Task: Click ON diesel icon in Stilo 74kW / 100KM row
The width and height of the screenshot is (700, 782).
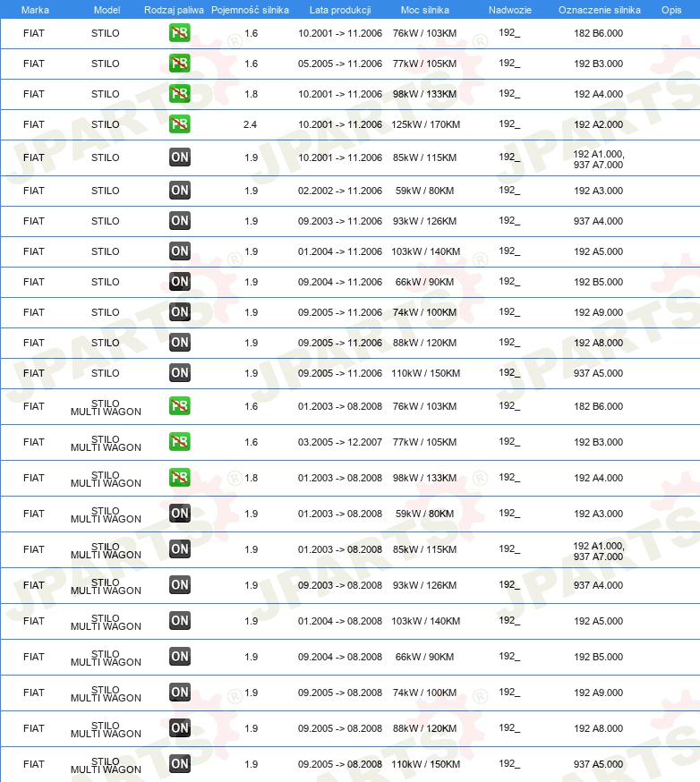Action: tap(180, 311)
